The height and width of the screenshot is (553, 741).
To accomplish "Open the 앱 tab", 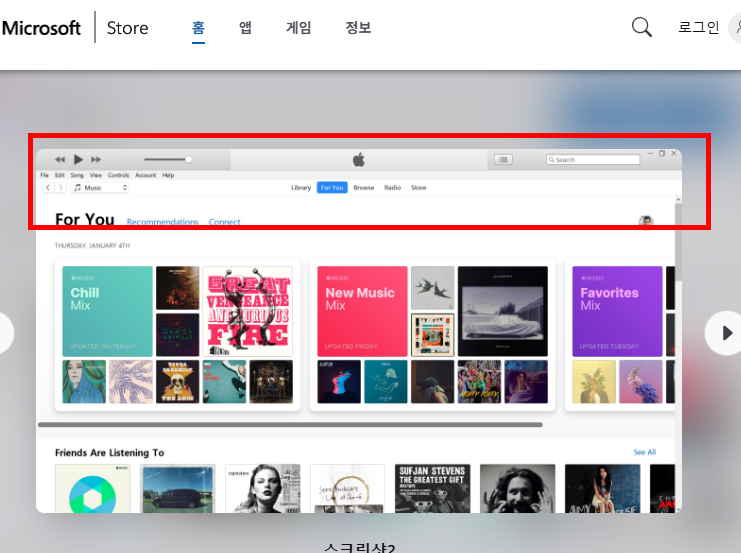I will pyautogui.click(x=245, y=27).
